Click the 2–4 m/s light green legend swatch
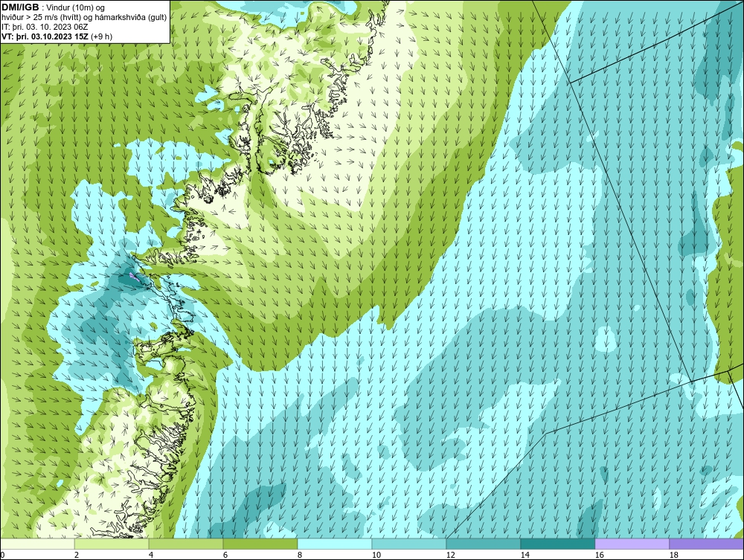 pos(112,544)
